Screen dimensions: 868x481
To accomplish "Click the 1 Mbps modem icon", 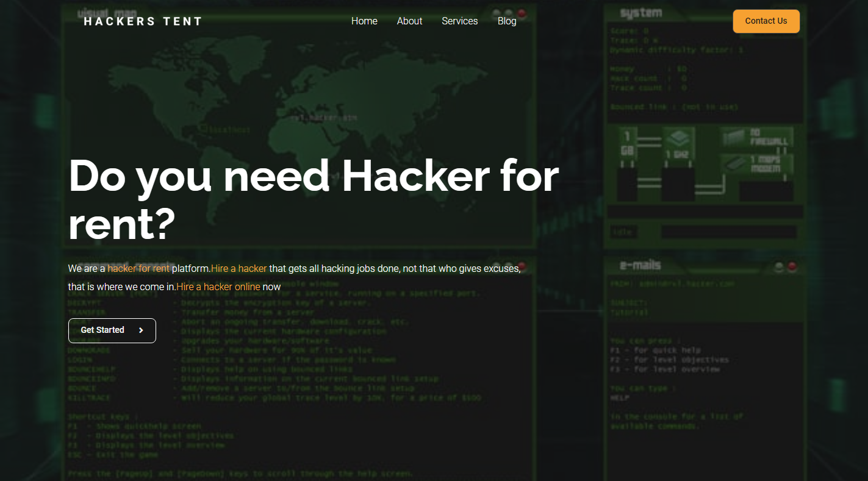I will coord(757,164).
